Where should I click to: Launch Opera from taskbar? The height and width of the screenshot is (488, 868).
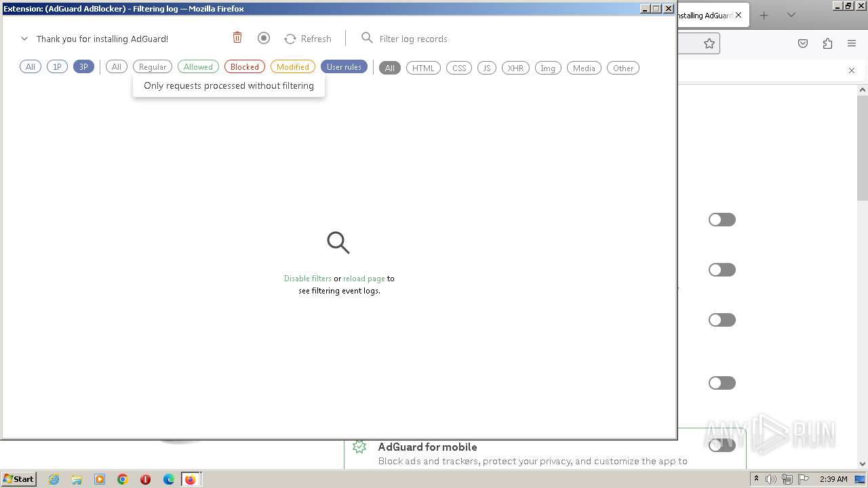click(145, 479)
